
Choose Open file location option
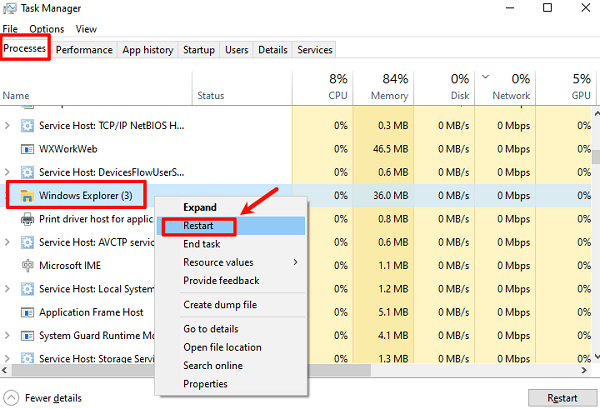tap(231, 347)
